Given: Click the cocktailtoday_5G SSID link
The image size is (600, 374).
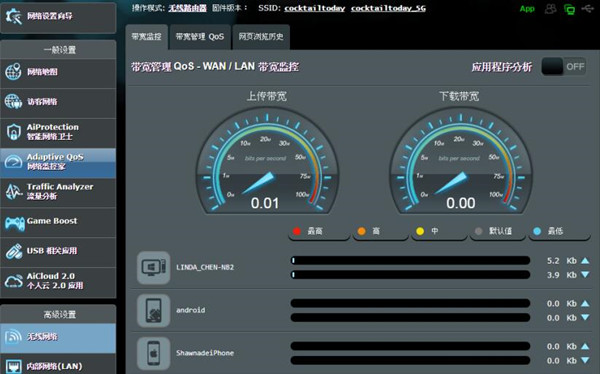Looking at the screenshot, I should 388,8.
